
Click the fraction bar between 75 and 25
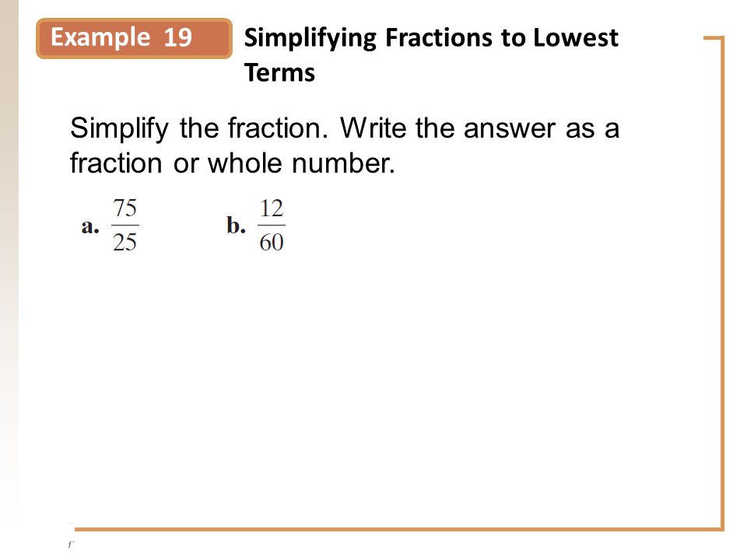click(124, 226)
